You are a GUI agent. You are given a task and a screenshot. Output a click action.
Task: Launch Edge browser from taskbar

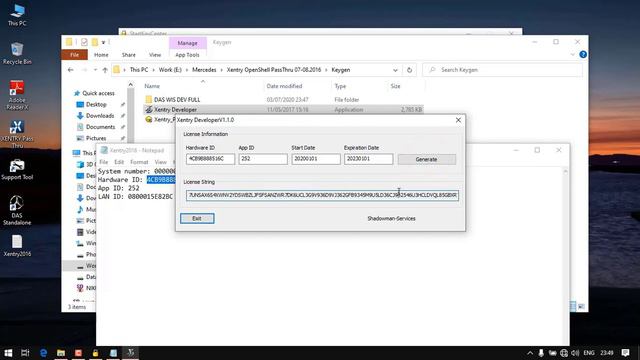[x=43, y=353]
